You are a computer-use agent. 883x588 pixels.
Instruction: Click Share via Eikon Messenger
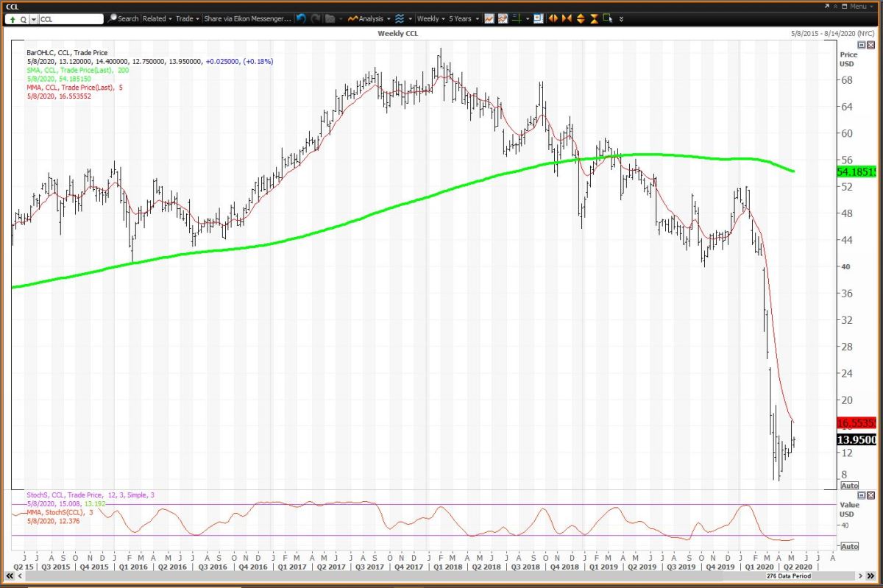pyautogui.click(x=247, y=18)
